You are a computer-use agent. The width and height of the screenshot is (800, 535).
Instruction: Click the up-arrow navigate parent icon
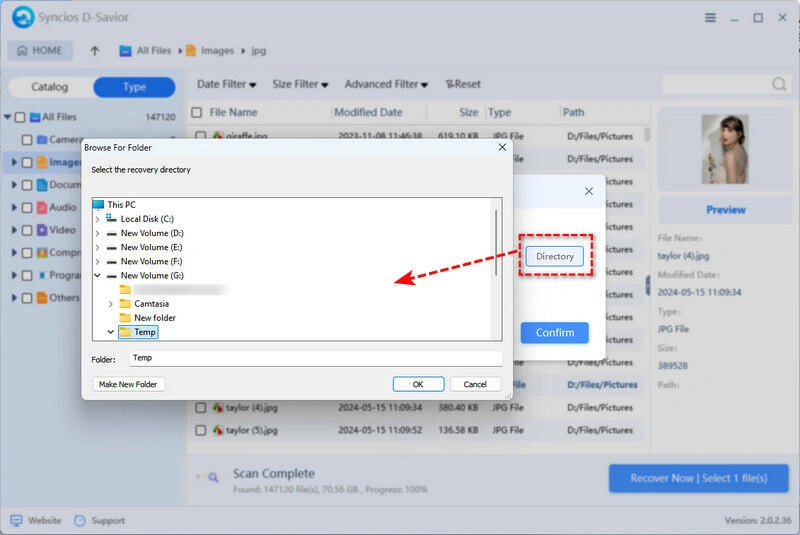(x=95, y=51)
